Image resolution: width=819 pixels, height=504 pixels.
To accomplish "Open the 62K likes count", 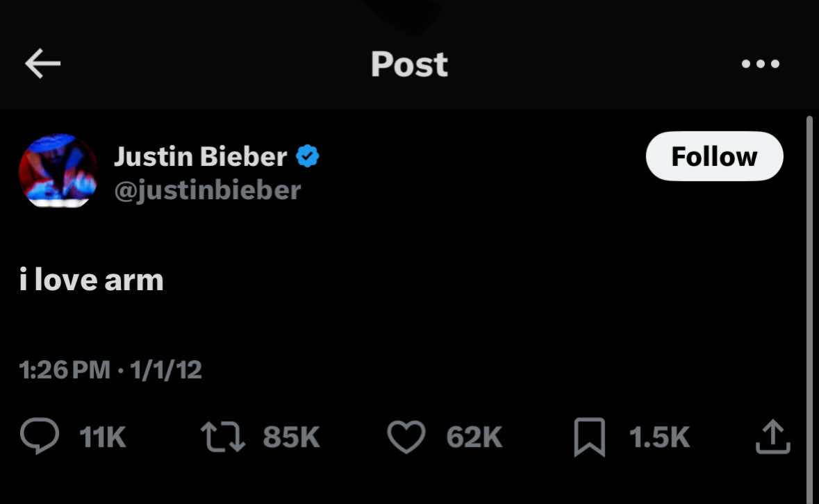I will [x=474, y=437].
